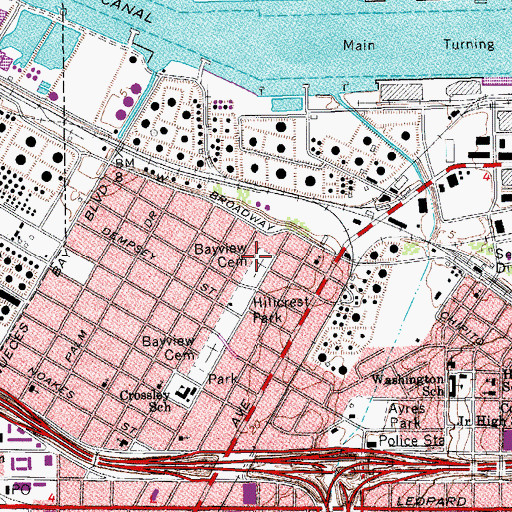
Task: Click the Main label in the water
Action: click(359, 45)
